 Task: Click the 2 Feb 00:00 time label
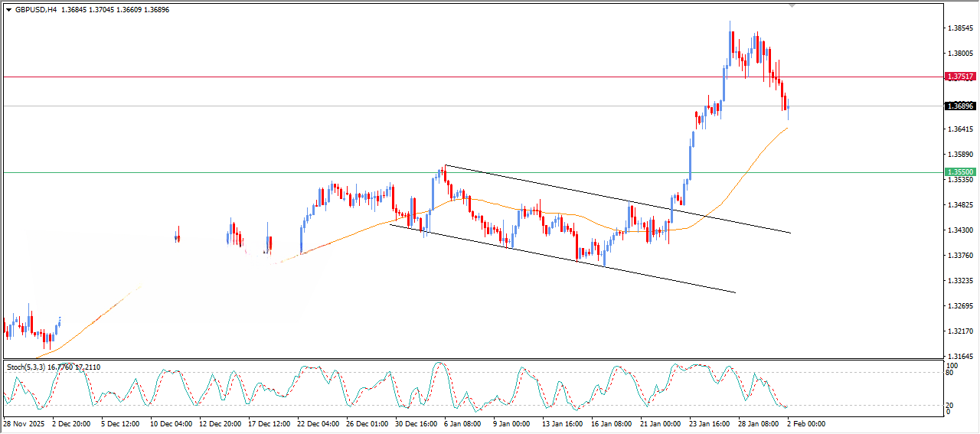(x=805, y=423)
